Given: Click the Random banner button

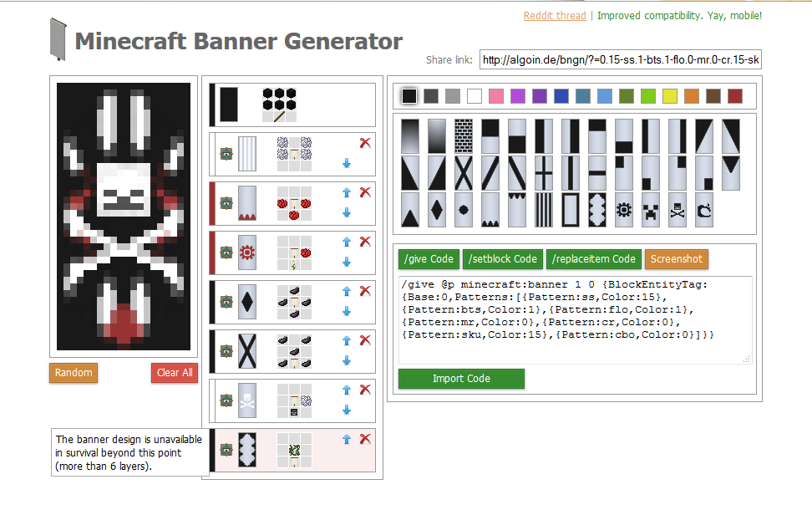Looking at the screenshot, I should [74, 372].
